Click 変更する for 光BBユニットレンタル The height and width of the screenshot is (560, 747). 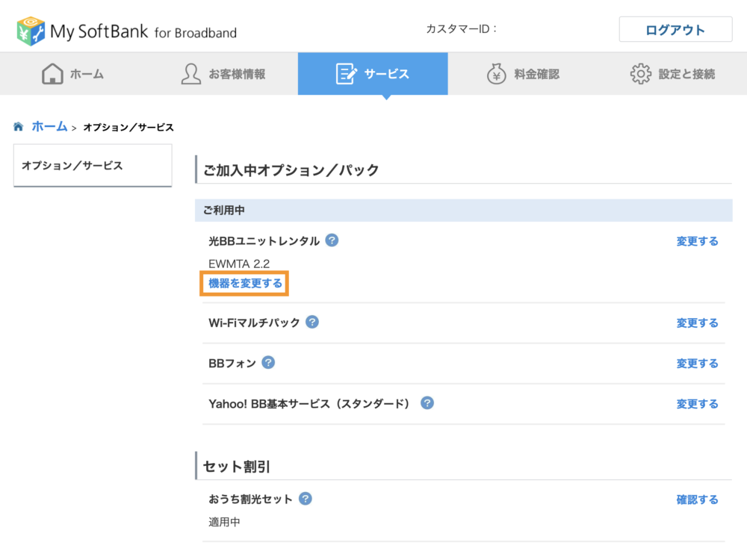coord(697,241)
